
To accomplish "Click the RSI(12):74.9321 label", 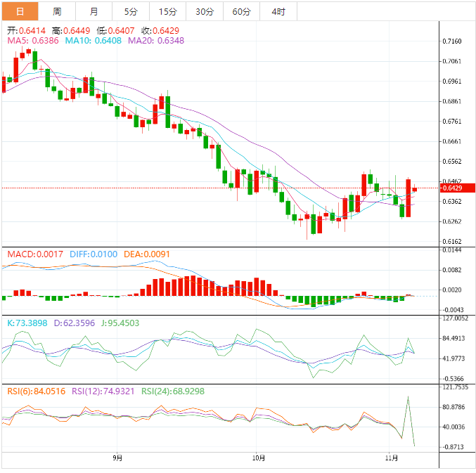I will [x=103, y=391].
